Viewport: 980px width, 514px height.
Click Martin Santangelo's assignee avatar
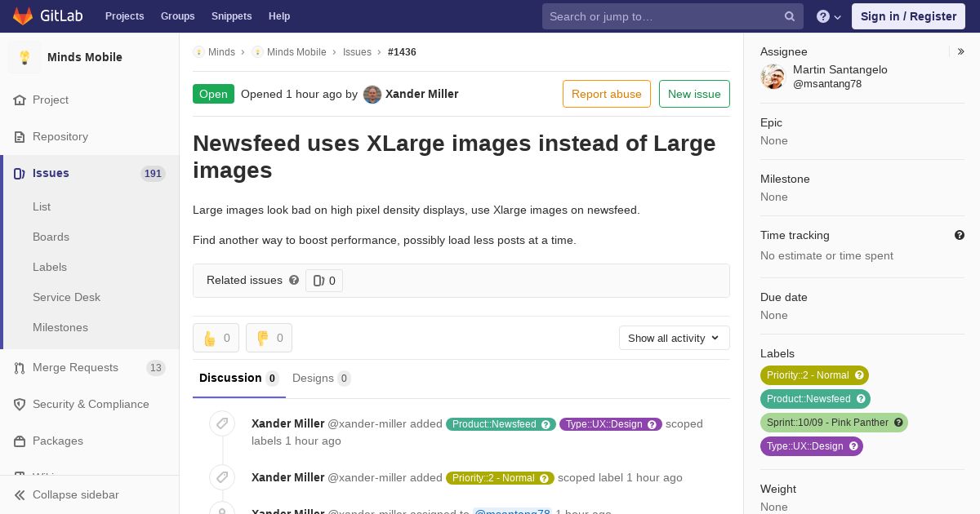pyautogui.click(x=773, y=77)
